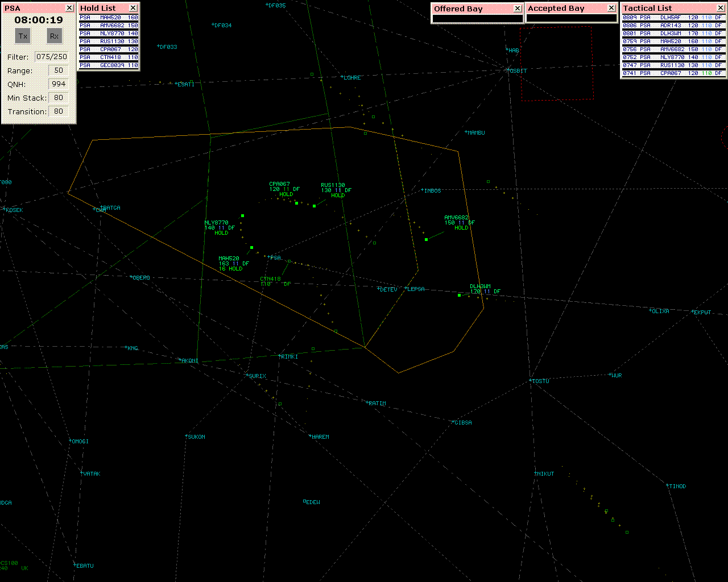Click the KNG waypoint marker
Screen dimensions: 728x582
point(131,348)
